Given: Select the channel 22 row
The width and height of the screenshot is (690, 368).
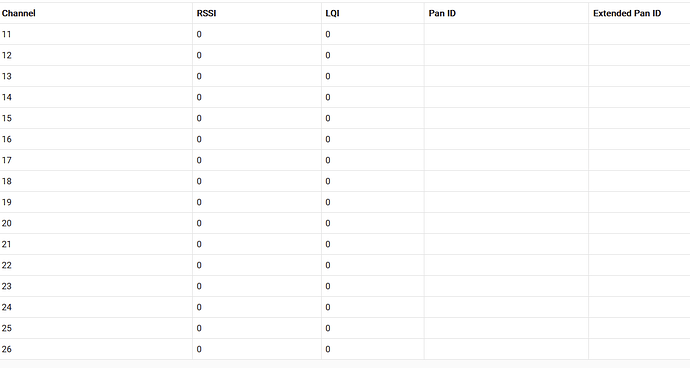Looking at the screenshot, I should tap(345, 265).
